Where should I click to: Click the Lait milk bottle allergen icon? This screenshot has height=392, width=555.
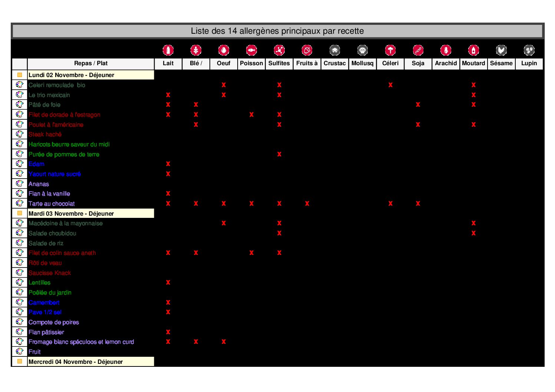point(168,50)
